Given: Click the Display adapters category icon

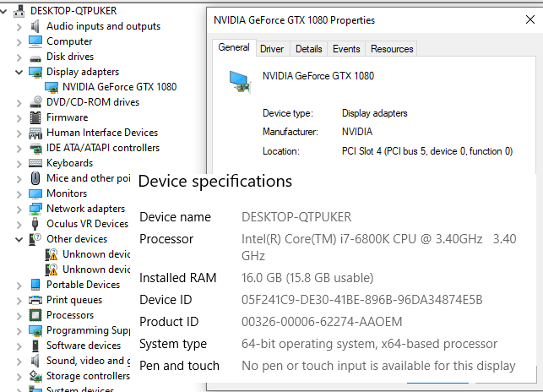Looking at the screenshot, I should point(35,72).
